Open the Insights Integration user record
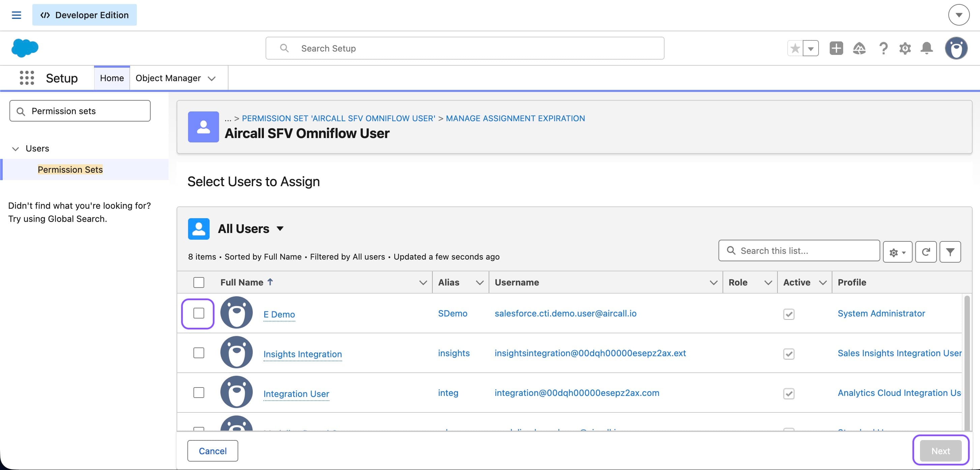 point(303,354)
